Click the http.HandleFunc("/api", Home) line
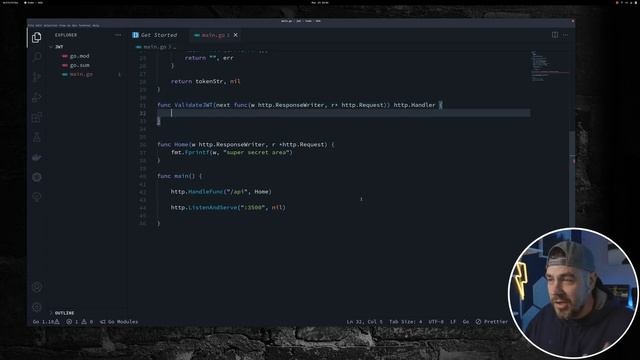Viewport: 640px width, 360px height. click(221, 192)
